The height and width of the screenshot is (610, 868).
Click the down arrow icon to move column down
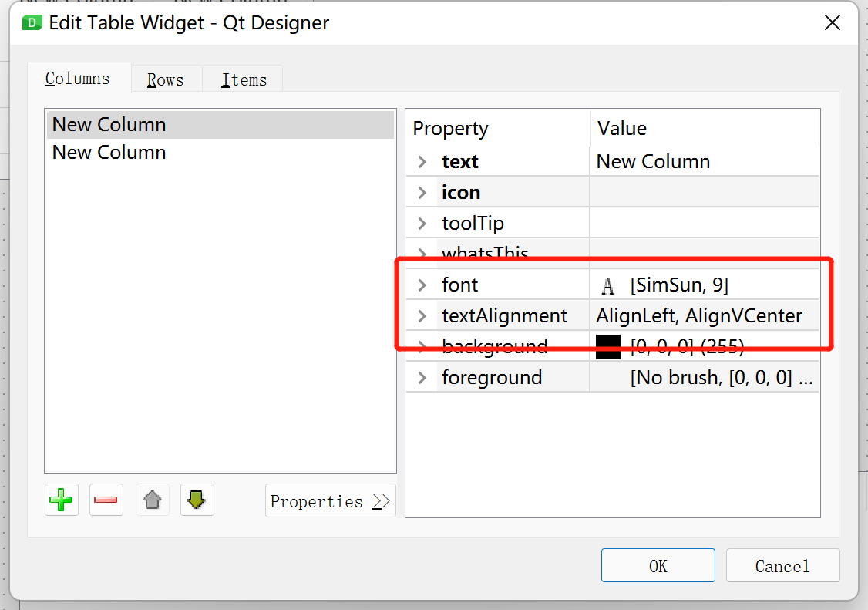coord(197,500)
